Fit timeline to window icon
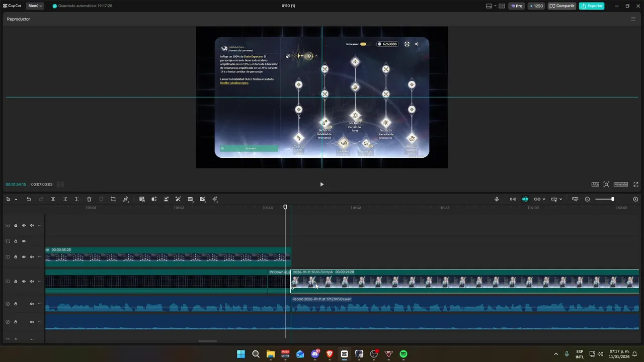Screen dimensions: 644x362 tap(575, 199)
